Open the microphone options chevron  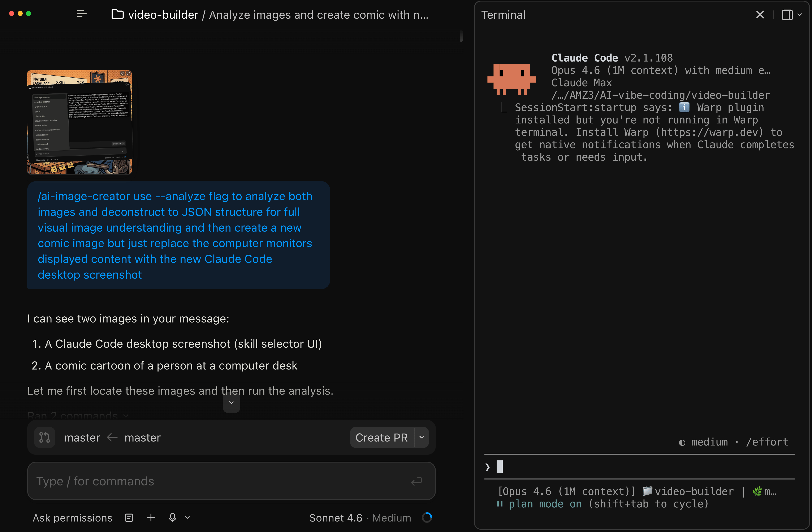[187, 518]
